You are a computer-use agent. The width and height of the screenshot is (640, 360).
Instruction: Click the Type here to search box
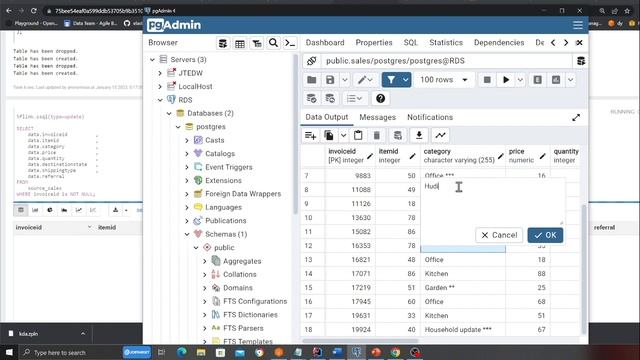click(x=69, y=353)
